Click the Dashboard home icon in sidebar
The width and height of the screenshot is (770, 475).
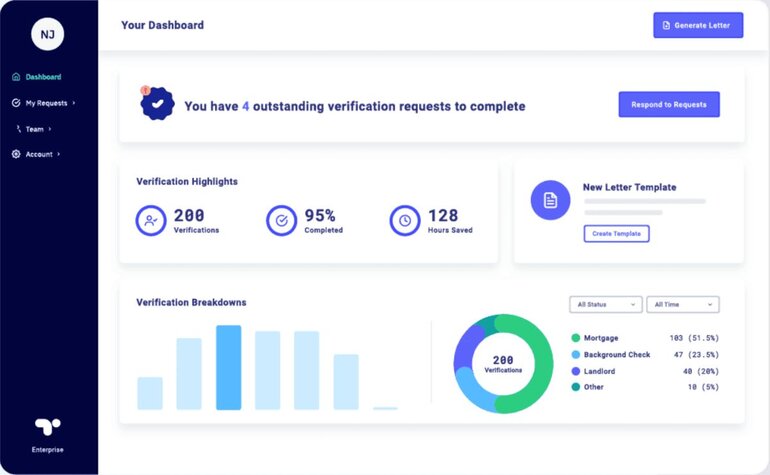(16, 77)
